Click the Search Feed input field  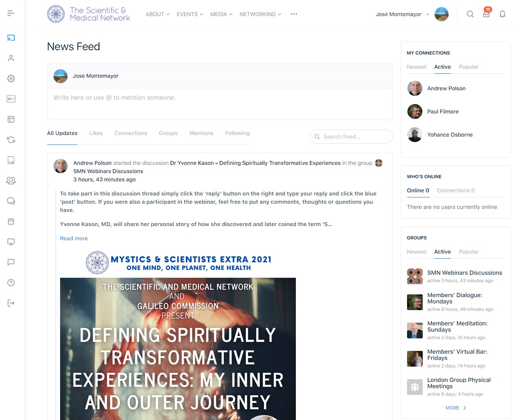coord(351,137)
